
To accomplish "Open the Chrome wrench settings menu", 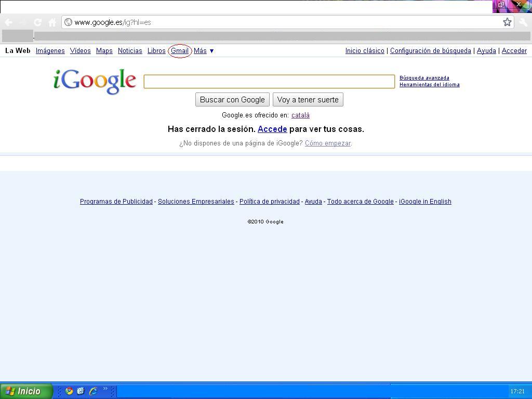I will click(x=523, y=22).
